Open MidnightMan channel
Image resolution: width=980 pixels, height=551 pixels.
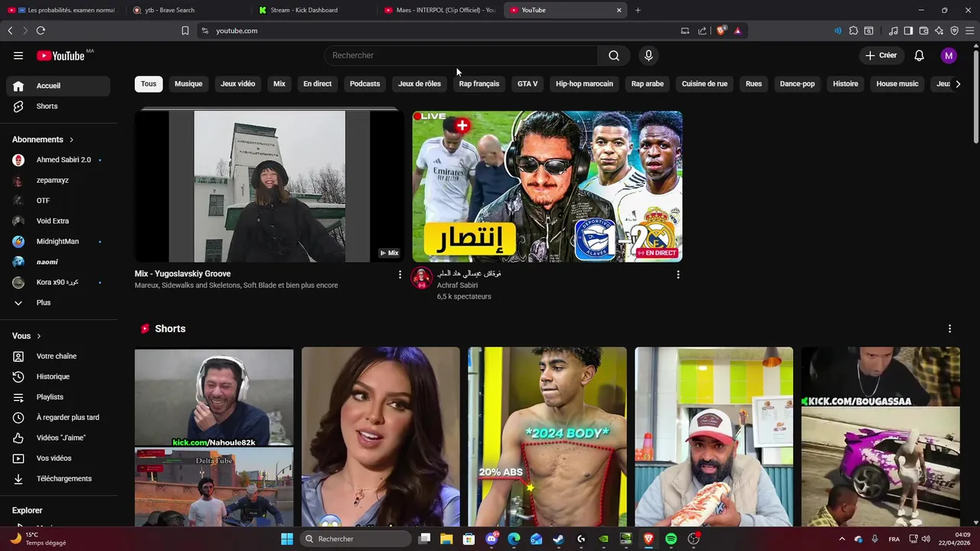click(58, 241)
